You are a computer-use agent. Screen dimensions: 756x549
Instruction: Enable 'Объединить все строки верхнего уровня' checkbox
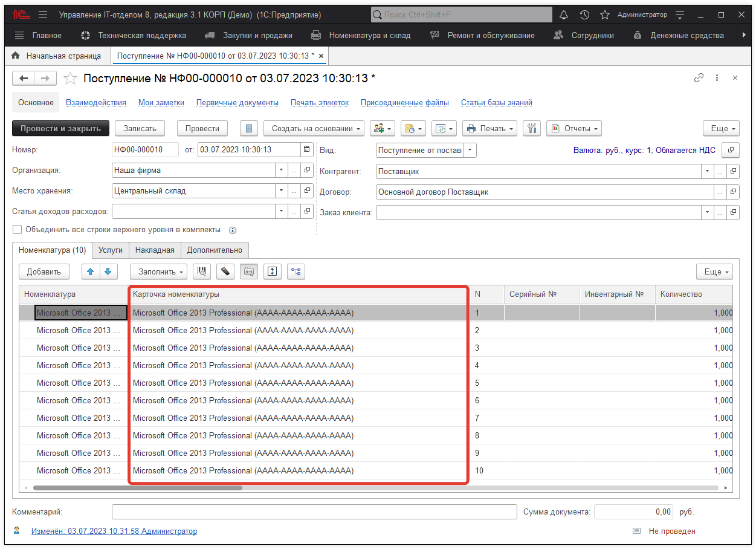click(18, 230)
